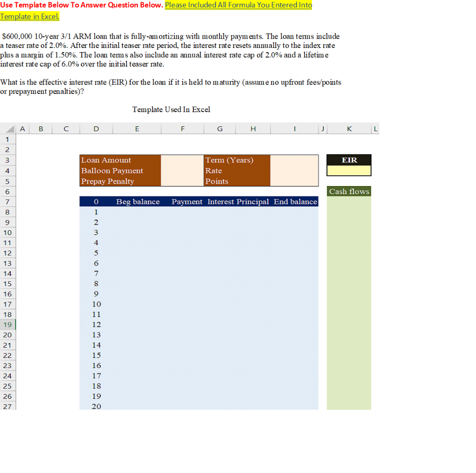Select column K header
The image size is (476, 473).
point(349,129)
